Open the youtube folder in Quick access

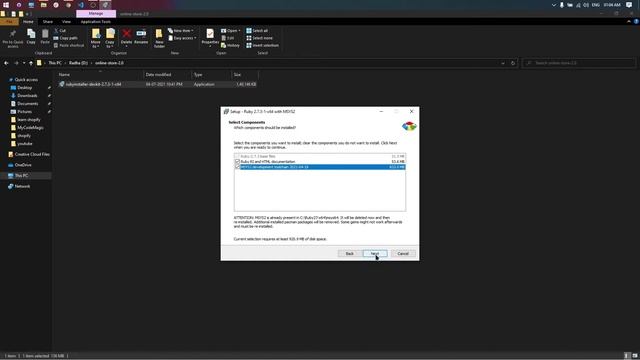pyautogui.click(x=24, y=144)
